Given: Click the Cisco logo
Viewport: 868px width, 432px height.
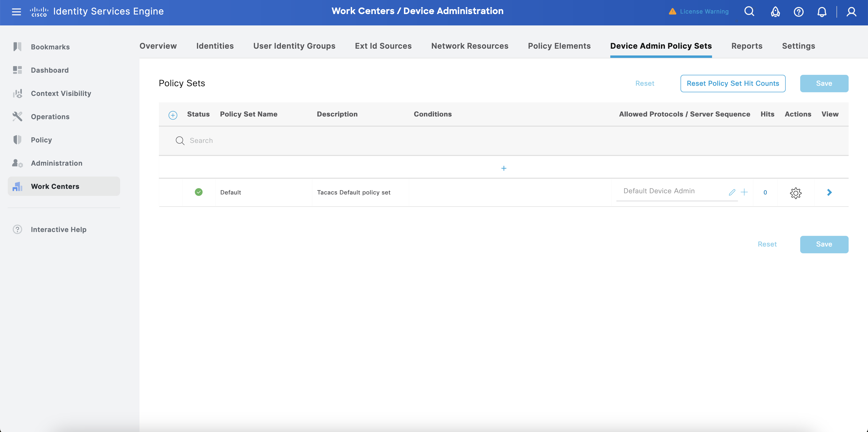Looking at the screenshot, I should coord(39,12).
